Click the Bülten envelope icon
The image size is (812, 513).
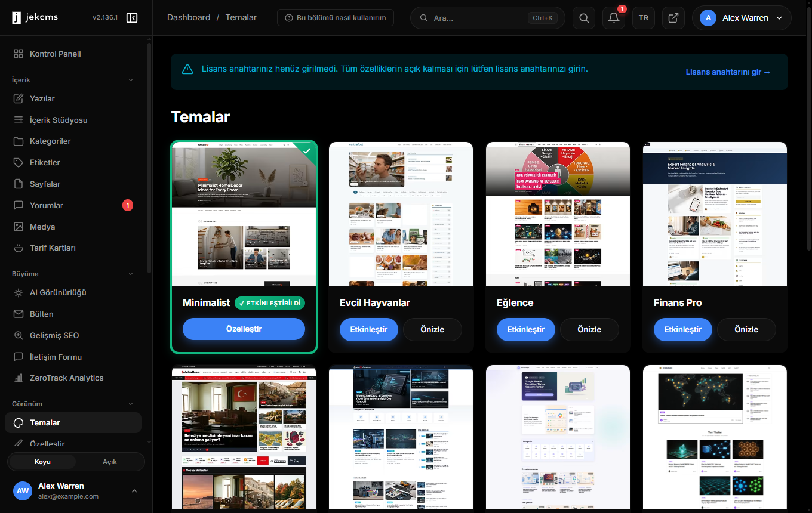point(19,314)
